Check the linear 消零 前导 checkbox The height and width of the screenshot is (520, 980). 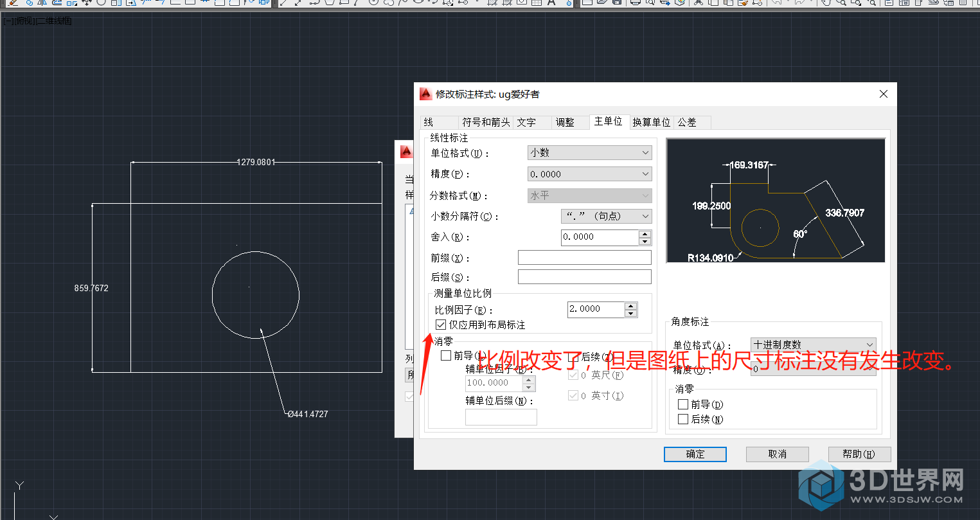446,355
